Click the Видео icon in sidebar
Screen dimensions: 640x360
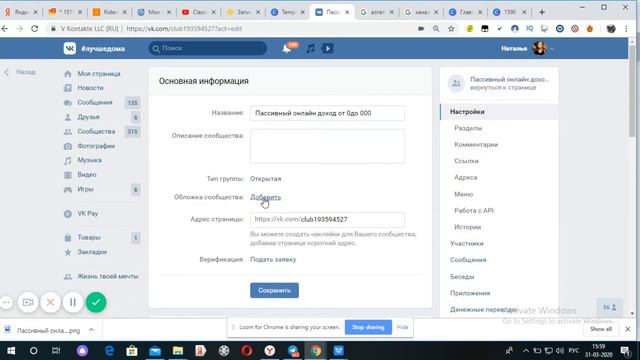click(68, 175)
